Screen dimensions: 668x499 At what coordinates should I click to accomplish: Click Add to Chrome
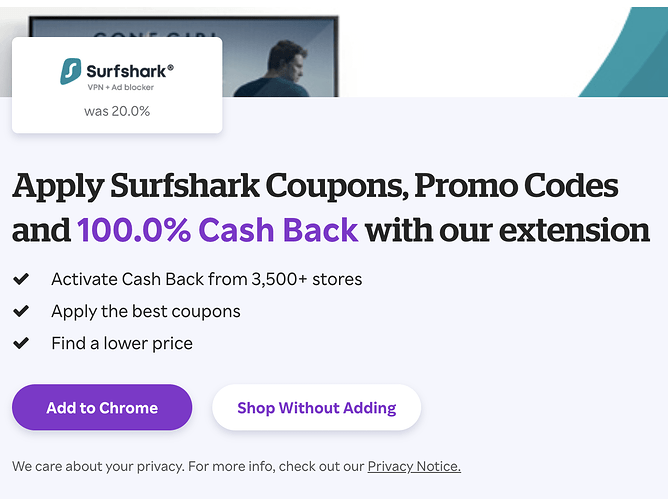pos(102,407)
